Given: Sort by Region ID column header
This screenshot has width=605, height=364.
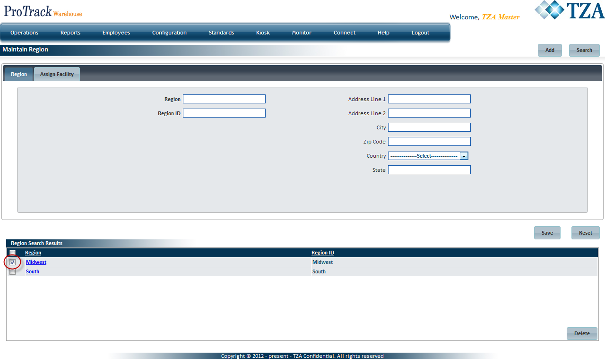Looking at the screenshot, I should (x=323, y=253).
